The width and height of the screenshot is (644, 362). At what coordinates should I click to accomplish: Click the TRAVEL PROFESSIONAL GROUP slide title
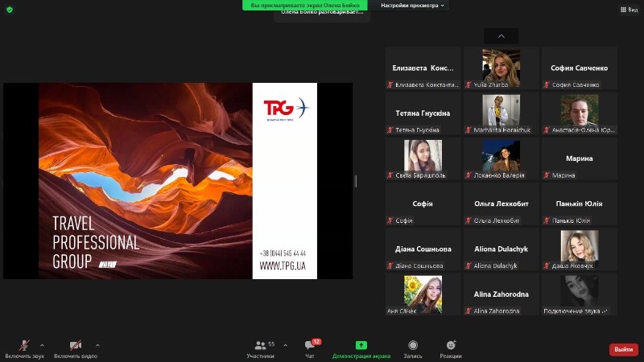(96, 242)
